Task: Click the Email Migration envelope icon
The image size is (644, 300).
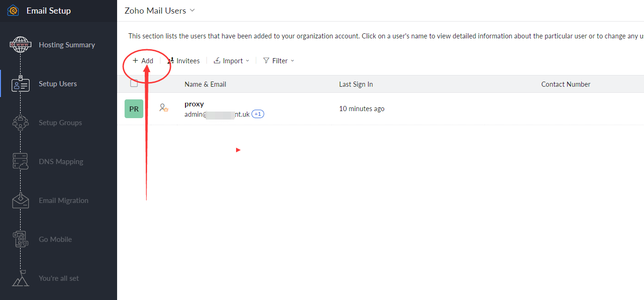Action: click(21, 200)
